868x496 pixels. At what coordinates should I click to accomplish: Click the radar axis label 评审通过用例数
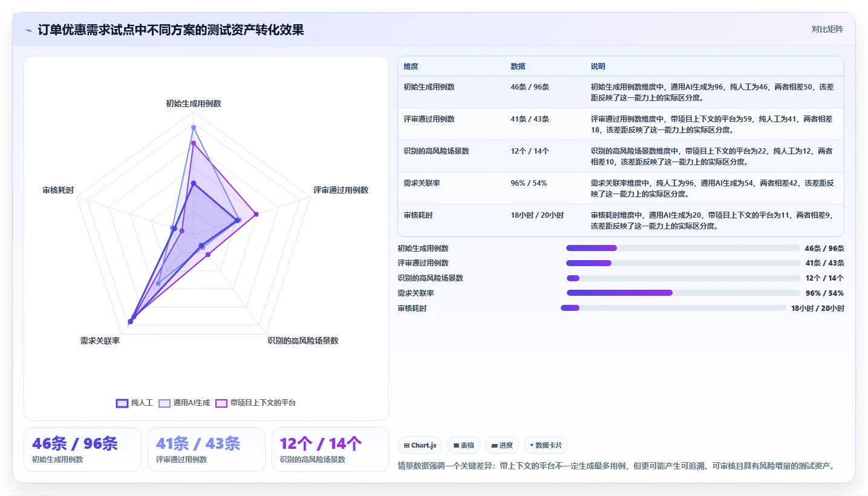click(x=341, y=190)
